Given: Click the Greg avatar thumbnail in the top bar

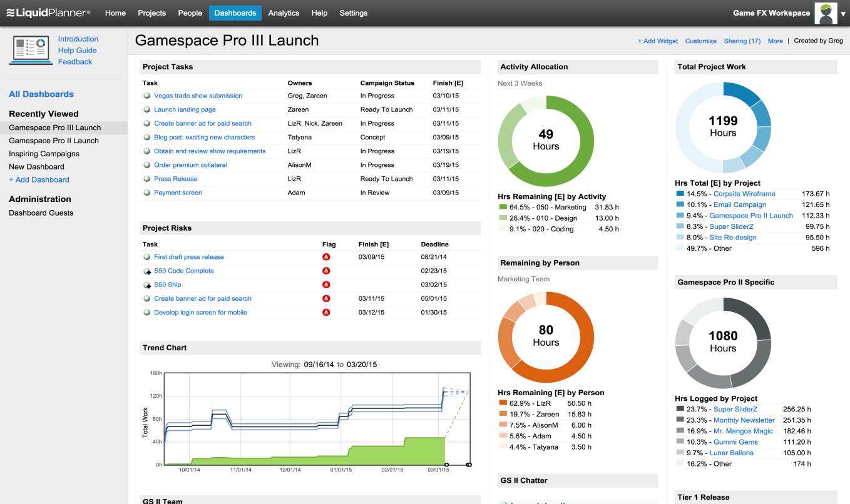Looking at the screenshot, I should coord(826,13).
